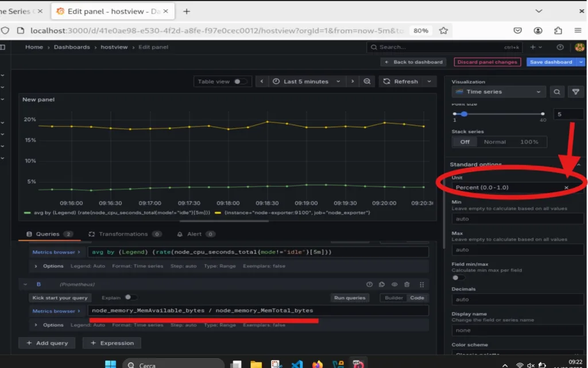Image resolution: width=588 pixels, height=368 pixels.
Task: Click the Save dashboard button
Action: 551,62
